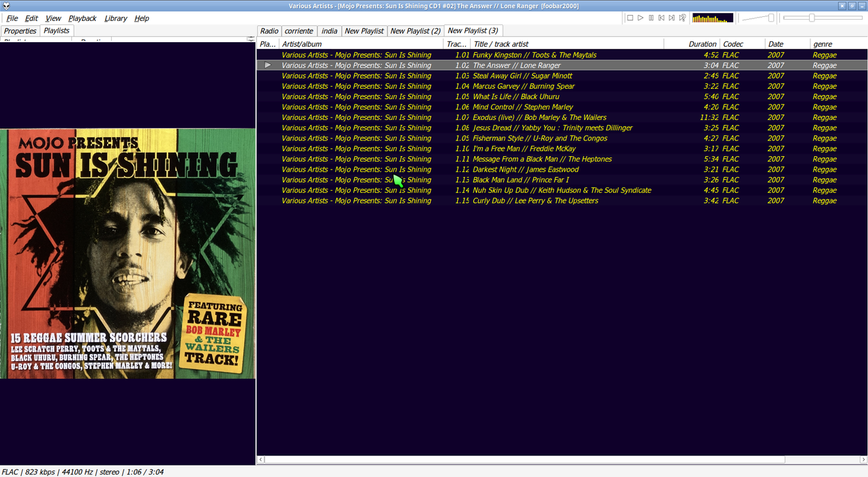
Task: Select track Darkest Night // James Eastwood
Action: tap(561, 170)
